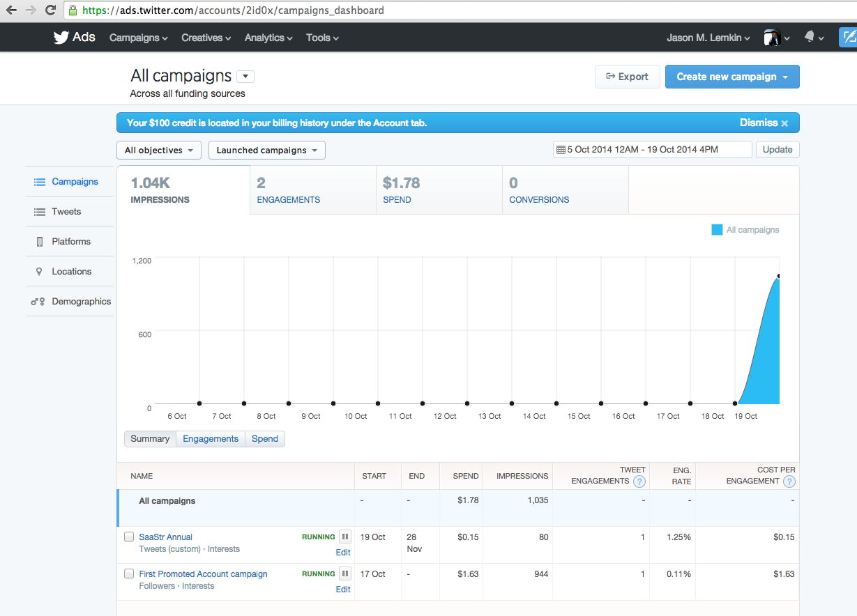857x616 pixels.
Task: Export the campaign data
Action: click(x=627, y=77)
